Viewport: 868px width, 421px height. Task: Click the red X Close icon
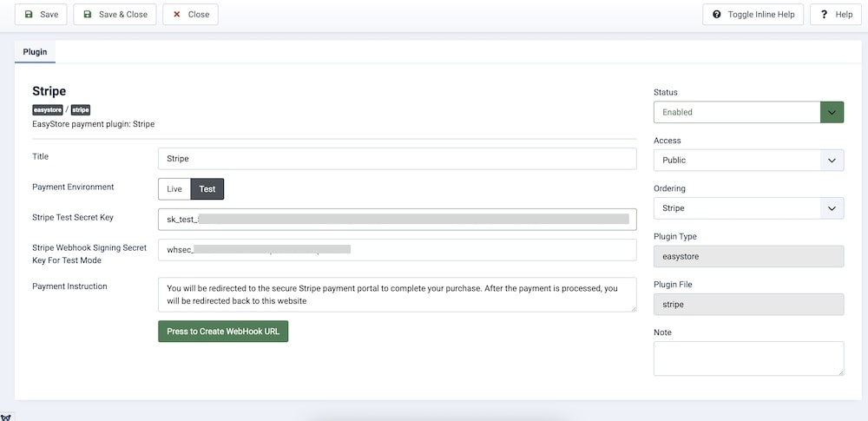click(x=178, y=15)
